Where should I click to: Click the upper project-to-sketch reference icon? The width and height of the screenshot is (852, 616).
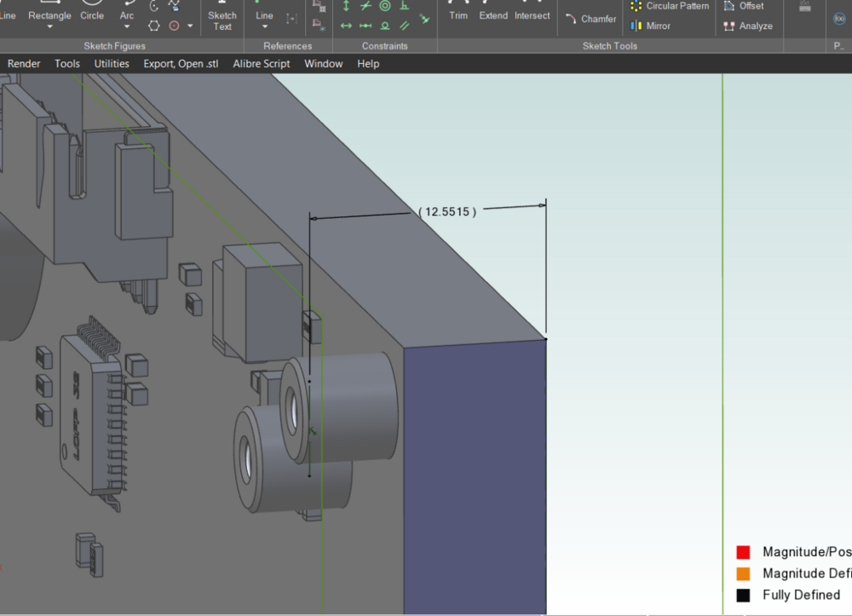click(x=319, y=6)
